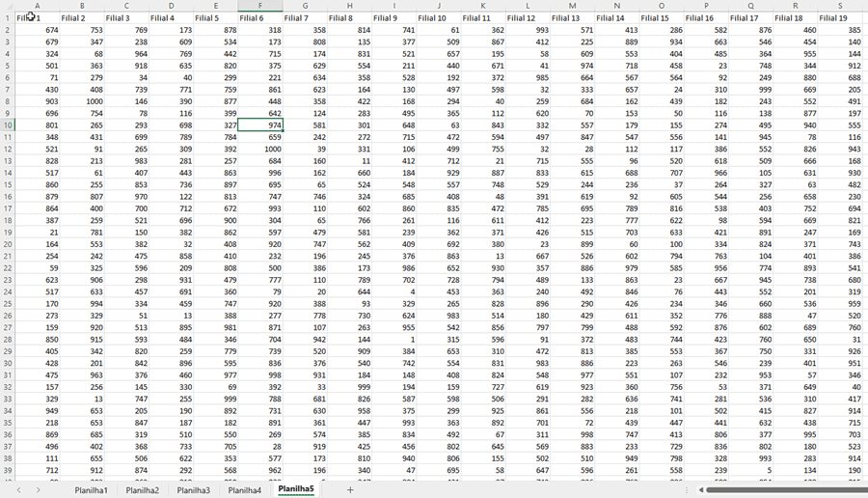Image resolution: width=868 pixels, height=498 pixels.
Task: Select row 10 by its row number
Action: [7, 125]
